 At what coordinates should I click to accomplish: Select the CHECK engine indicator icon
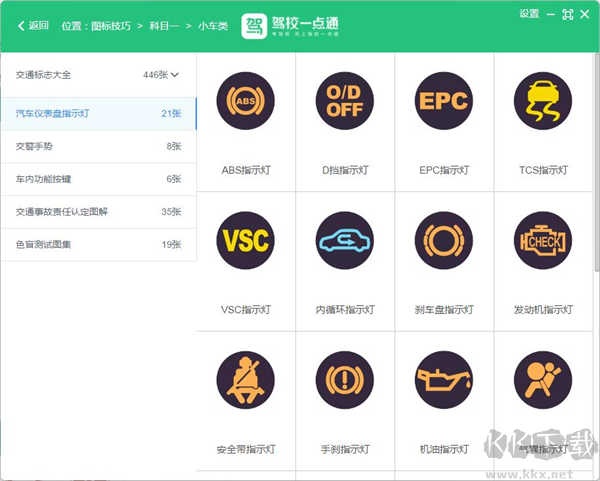(543, 240)
